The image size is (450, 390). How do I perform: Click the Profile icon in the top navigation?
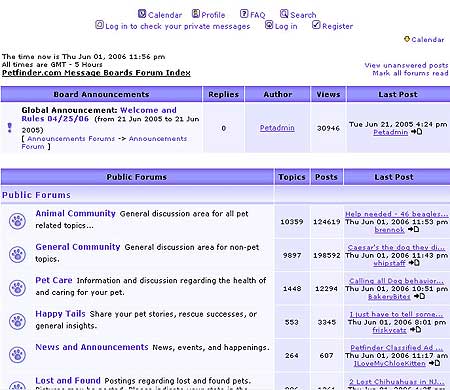tap(196, 14)
